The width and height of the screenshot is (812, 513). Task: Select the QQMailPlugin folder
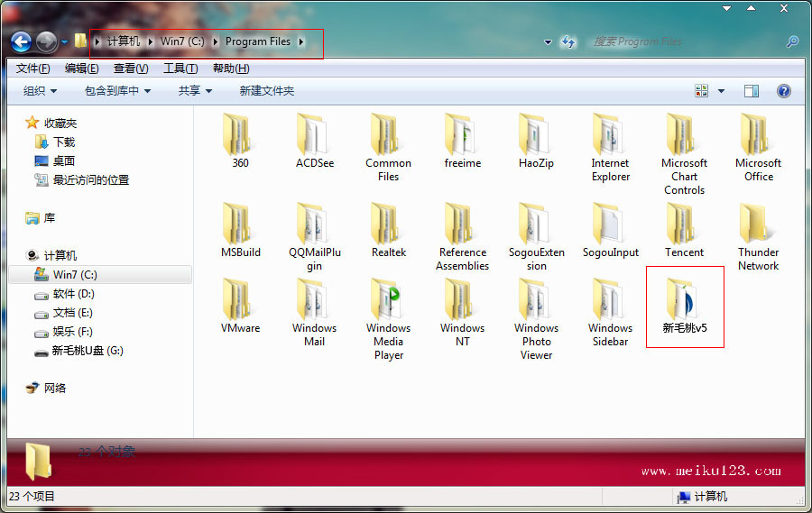(x=314, y=237)
